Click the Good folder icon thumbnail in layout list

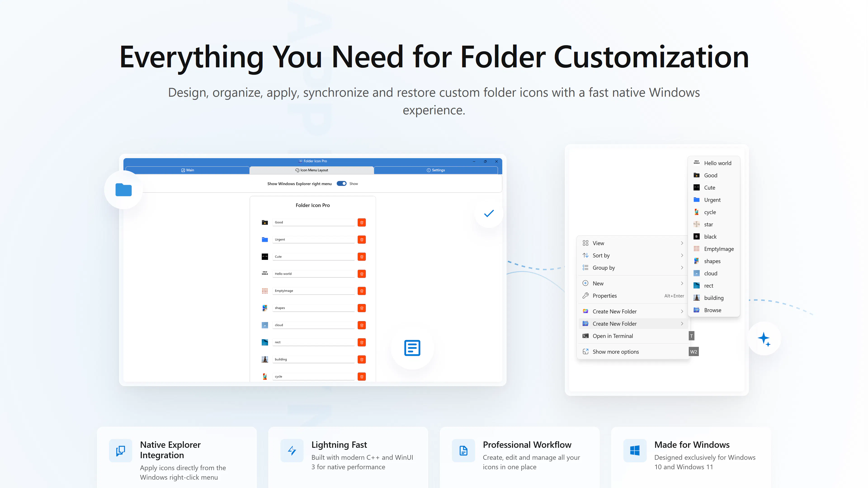pos(265,222)
